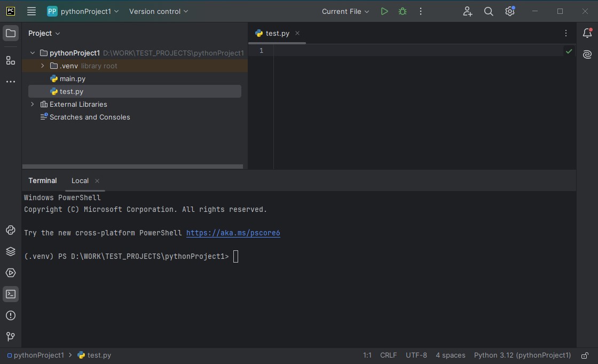Open the Problems tool window
This screenshot has height=364, width=598.
pyautogui.click(x=11, y=315)
